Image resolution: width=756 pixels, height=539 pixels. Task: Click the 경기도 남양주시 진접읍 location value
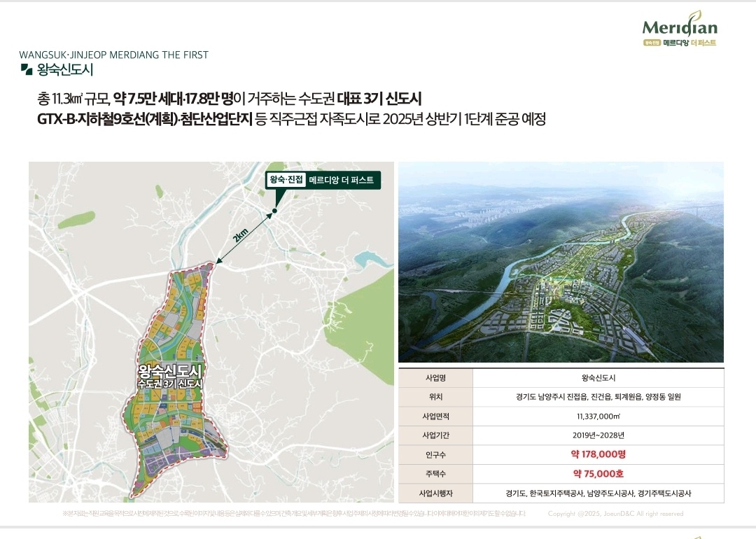[598, 397]
